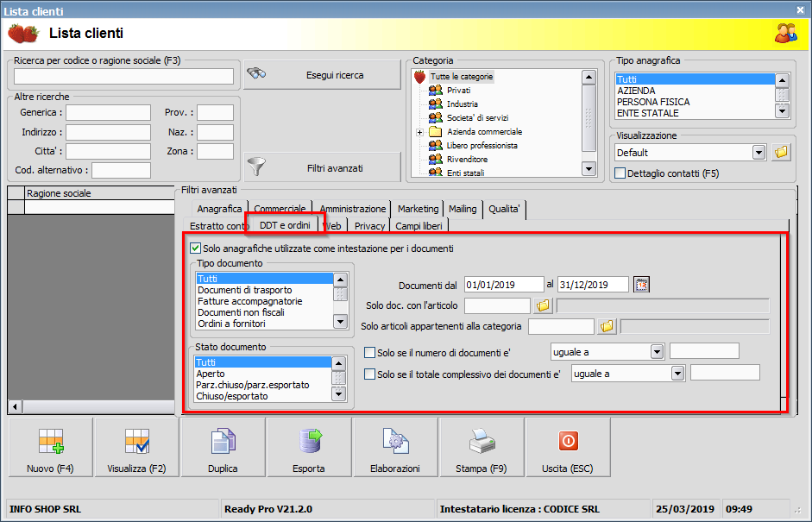Click the Nuovo (F4) grid icon button

point(51,448)
